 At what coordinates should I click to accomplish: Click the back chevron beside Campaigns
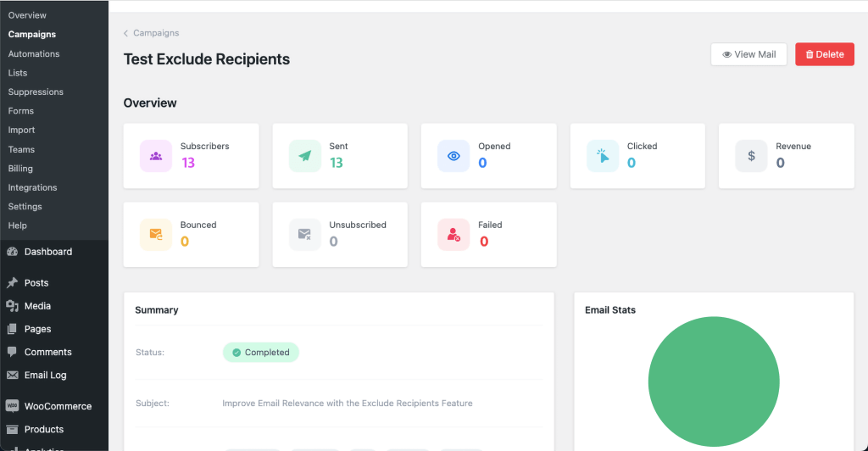tap(125, 33)
